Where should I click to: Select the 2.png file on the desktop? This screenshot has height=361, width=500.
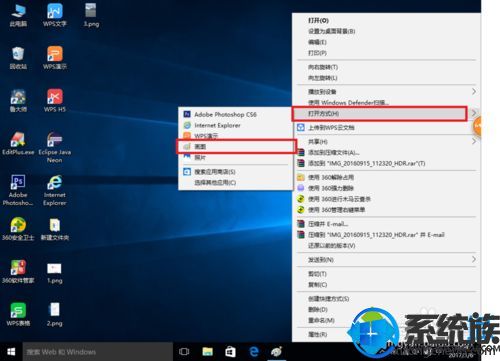54,314
